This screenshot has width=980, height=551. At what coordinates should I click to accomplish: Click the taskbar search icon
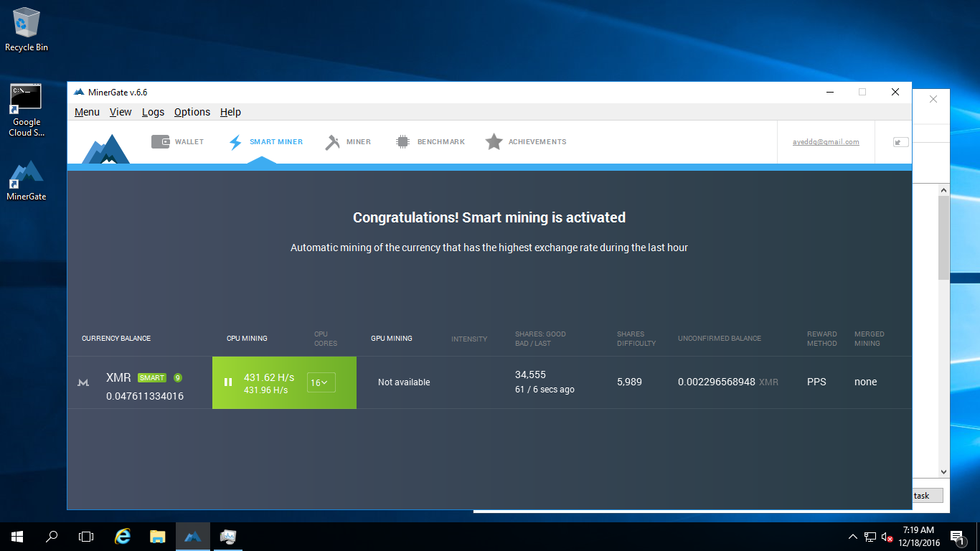[x=52, y=536]
